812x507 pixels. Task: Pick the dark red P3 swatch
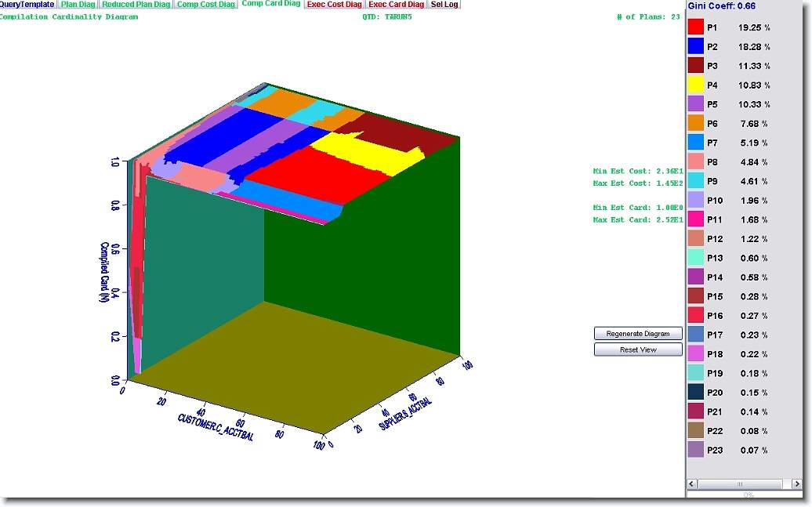[x=696, y=66]
